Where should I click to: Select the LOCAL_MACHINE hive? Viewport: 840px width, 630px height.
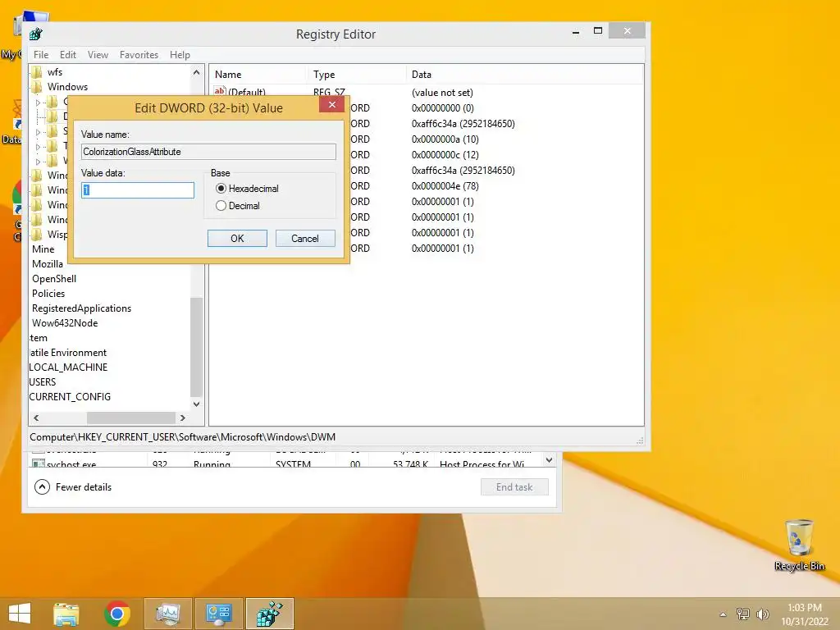coord(69,367)
